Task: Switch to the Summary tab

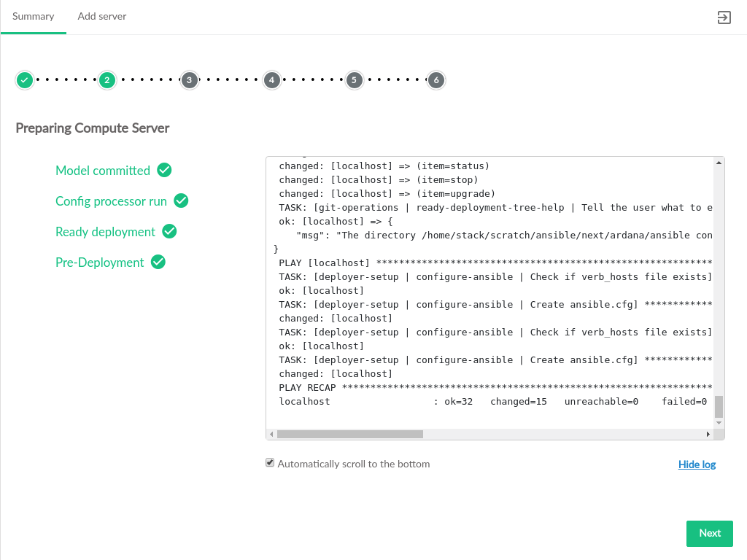Action: tap(34, 16)
